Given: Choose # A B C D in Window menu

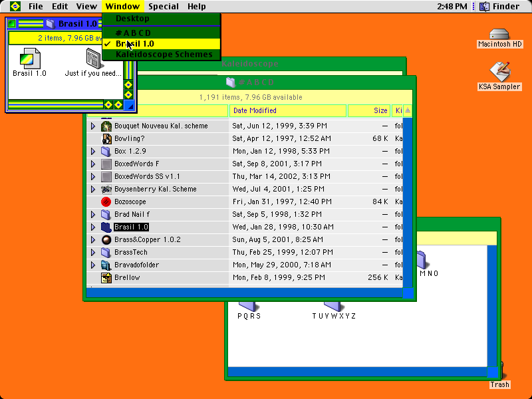Looking at the screenshot, I should pos(162,33).
